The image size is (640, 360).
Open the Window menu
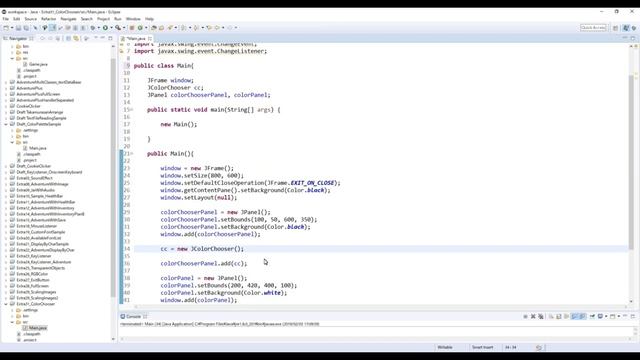[x=133, y=19]
